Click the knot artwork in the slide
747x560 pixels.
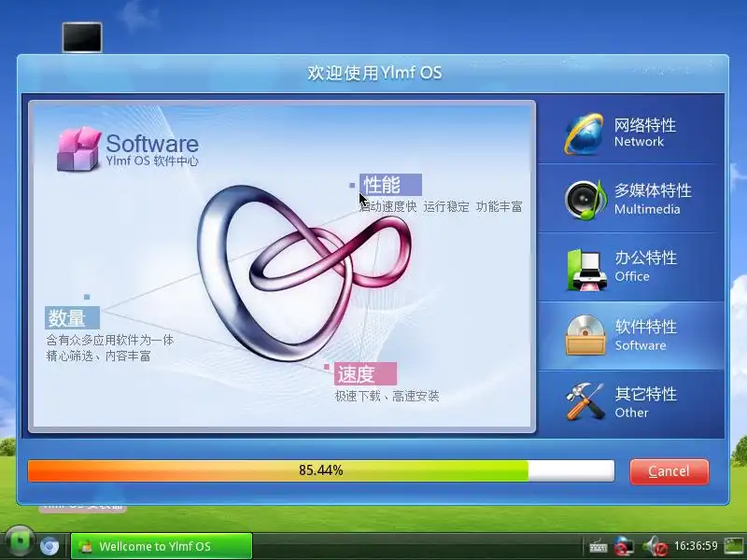point(304,273)
